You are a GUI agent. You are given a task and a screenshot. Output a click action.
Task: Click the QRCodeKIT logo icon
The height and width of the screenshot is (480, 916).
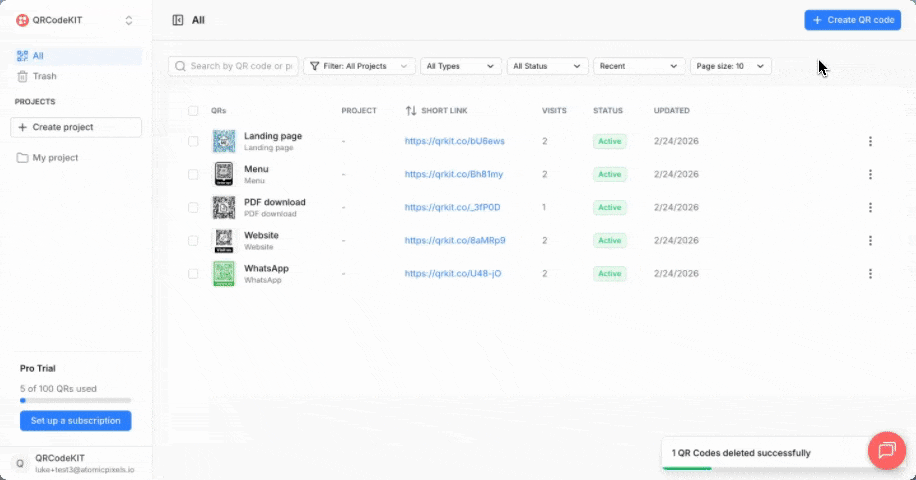pyautogui.click(x=22, y=20)
